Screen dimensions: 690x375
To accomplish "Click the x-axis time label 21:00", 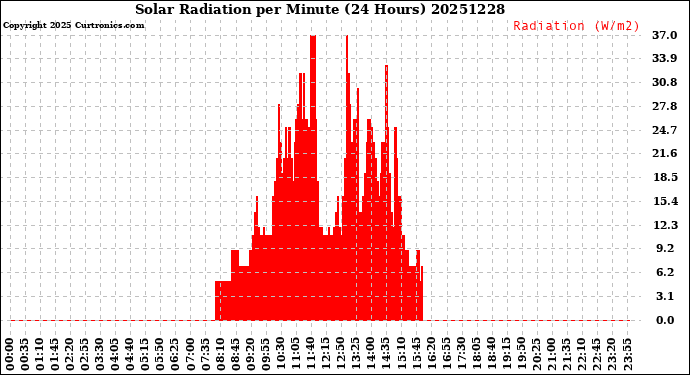I will (x=551, y=355).
